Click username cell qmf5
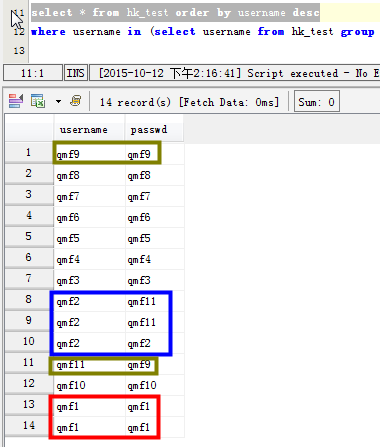Viewport: 380px width, 447px height. click(89, 238)
